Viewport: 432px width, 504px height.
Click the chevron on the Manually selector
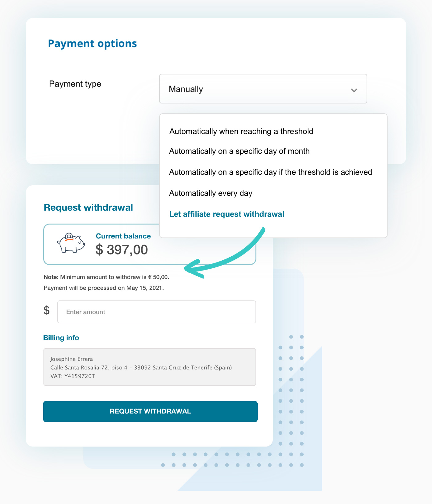click(x=354, y=90)
